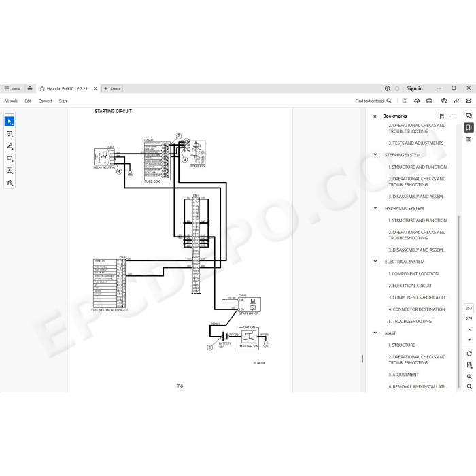Open 2. OPERATIONAL CHECKS under Hydraulic System
The image size is (476, 476).
click(417, 235)
